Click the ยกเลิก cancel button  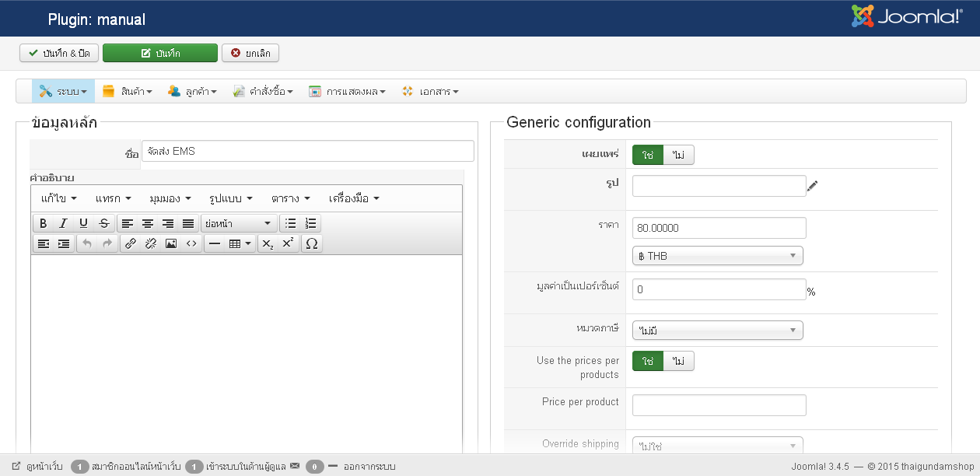tap(250, 53)
